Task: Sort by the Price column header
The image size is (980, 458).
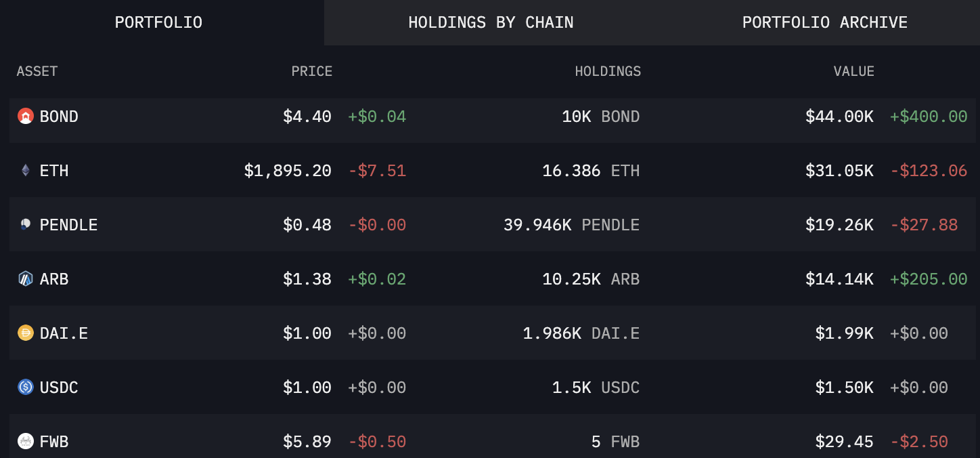Action: 311,71
